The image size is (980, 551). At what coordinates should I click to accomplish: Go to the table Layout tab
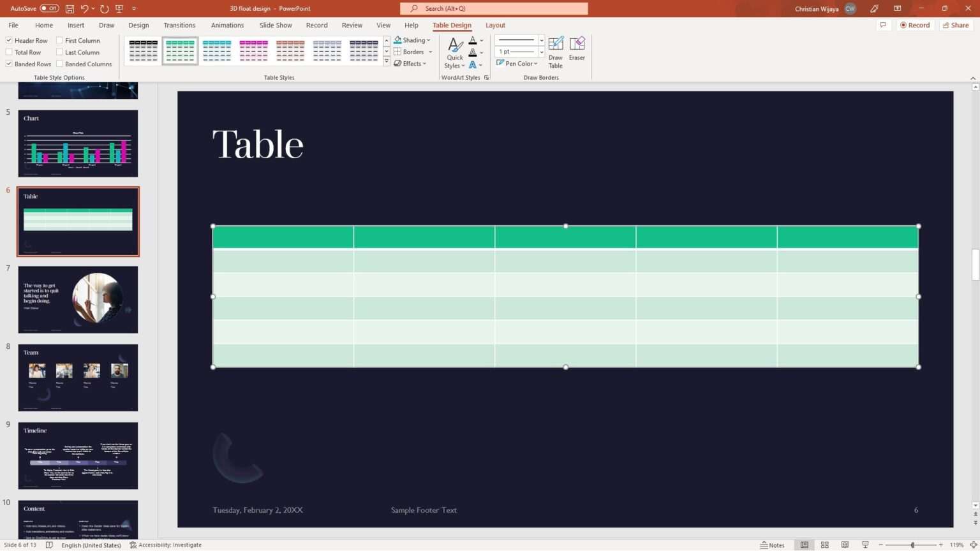[x=495, y=26]
